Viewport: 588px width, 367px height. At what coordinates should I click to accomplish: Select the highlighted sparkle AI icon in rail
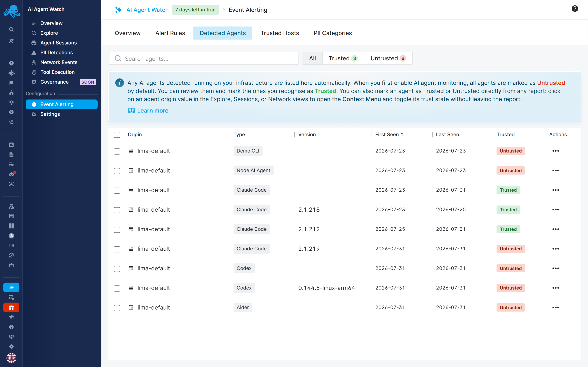11,287
